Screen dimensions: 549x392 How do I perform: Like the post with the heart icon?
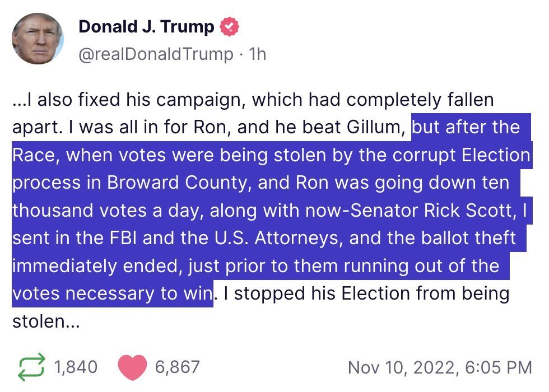(x=132, y=367)
